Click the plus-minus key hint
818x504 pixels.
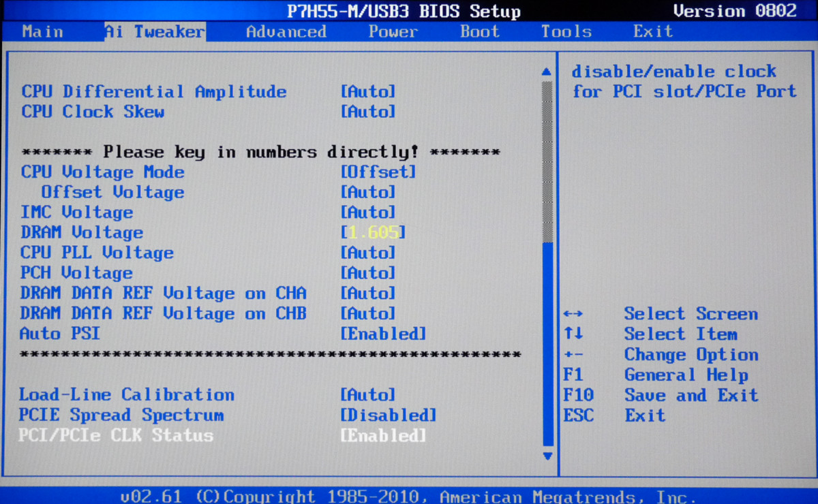pos(573,355)
